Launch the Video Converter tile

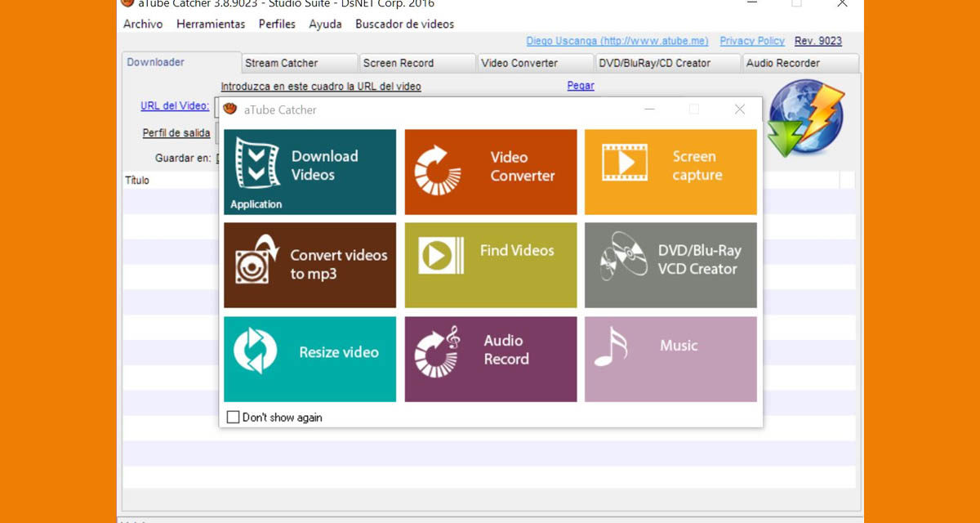pyautogui.click(x=491, y=172)
